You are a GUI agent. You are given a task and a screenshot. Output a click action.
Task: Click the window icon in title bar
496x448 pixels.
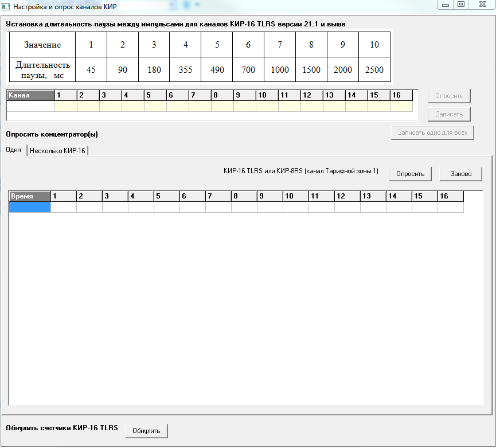coord(6,6)
